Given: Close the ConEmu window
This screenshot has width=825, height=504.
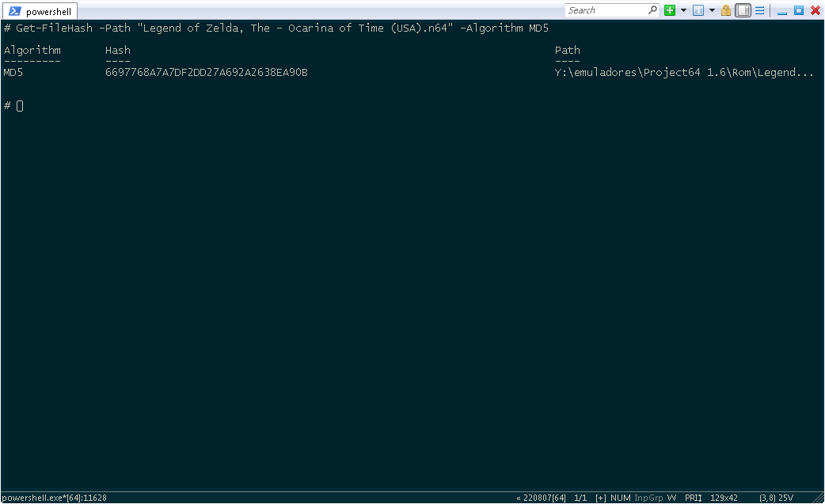Looking at the screenshot, I should pos(815,10).
